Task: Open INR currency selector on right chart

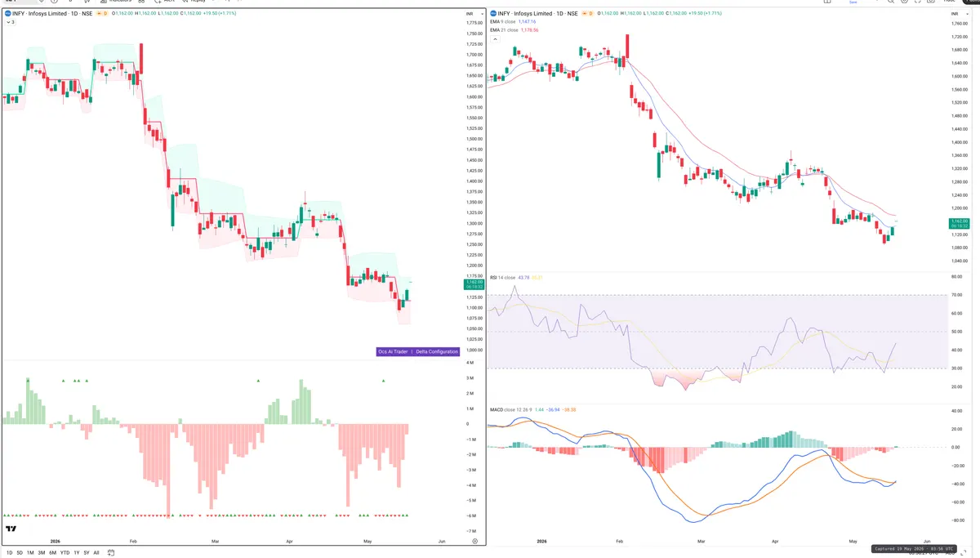Action: [958, 14]
